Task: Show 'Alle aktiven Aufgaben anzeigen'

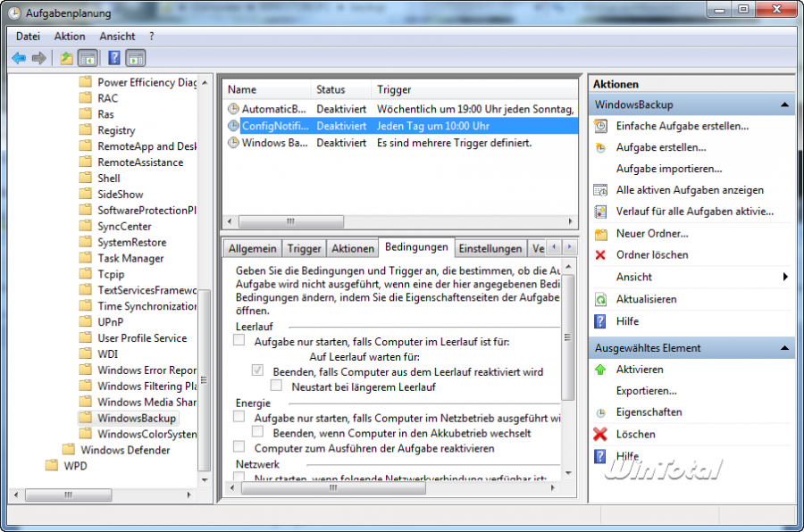Action: pos(684,189)
